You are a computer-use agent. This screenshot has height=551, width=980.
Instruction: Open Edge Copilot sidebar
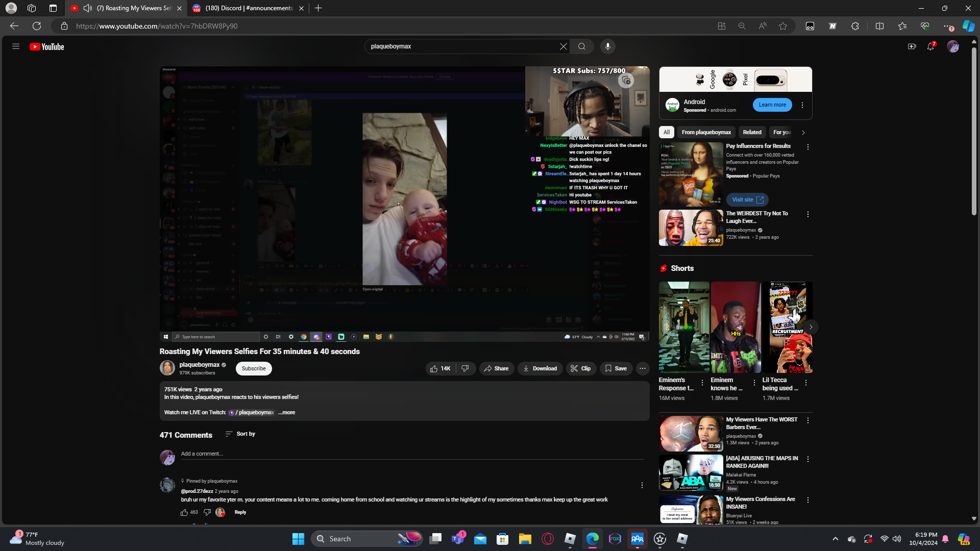(x=968, y=26)
